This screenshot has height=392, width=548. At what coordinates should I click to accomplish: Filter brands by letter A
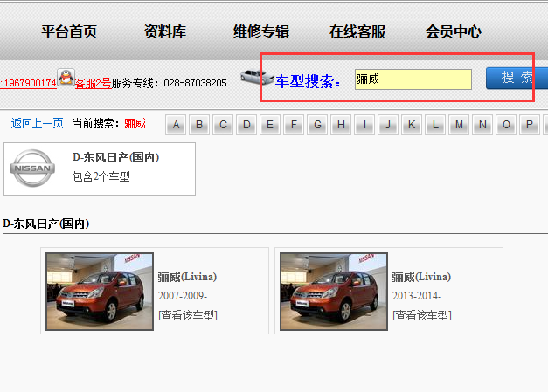176,125
